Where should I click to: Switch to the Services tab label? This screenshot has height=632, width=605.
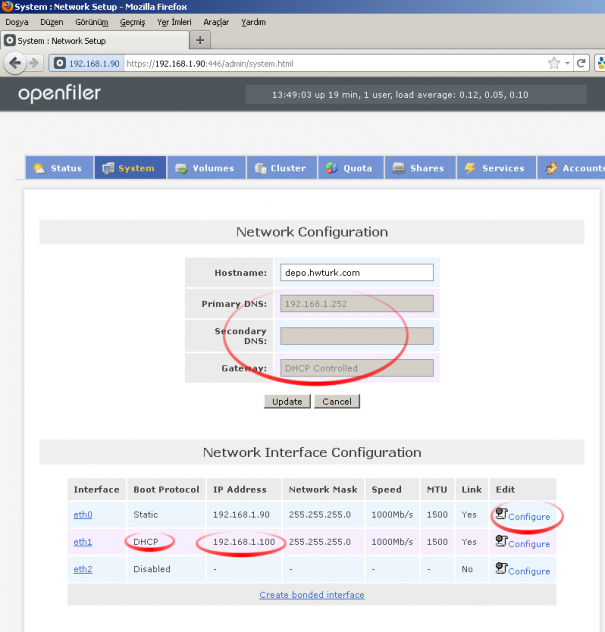(x=503, y=168)
